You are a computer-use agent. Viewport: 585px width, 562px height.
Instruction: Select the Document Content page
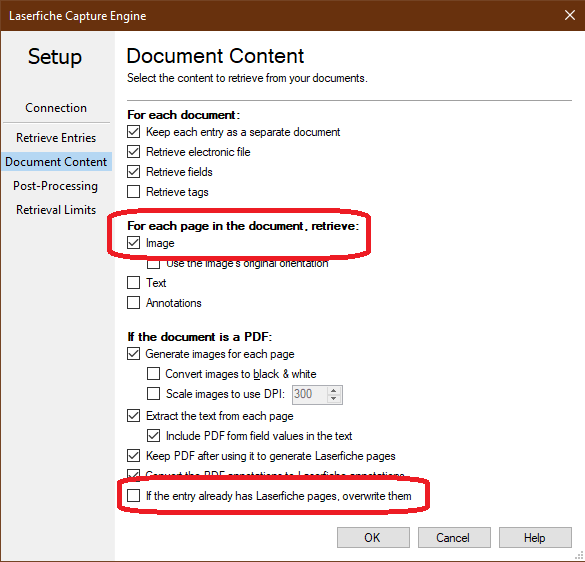(56, 162)
